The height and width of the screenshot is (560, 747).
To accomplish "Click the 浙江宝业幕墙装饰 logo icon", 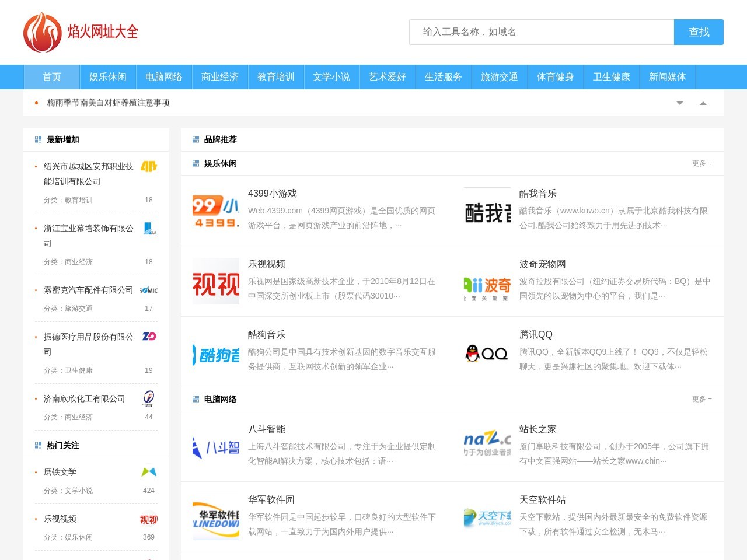I will click(x=149, y=228).
